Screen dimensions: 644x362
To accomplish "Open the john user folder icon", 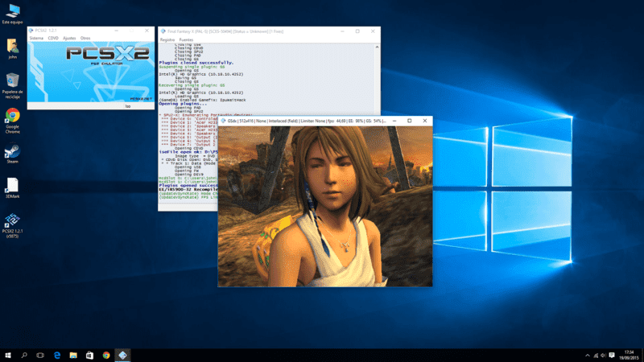I will (12, 48).
